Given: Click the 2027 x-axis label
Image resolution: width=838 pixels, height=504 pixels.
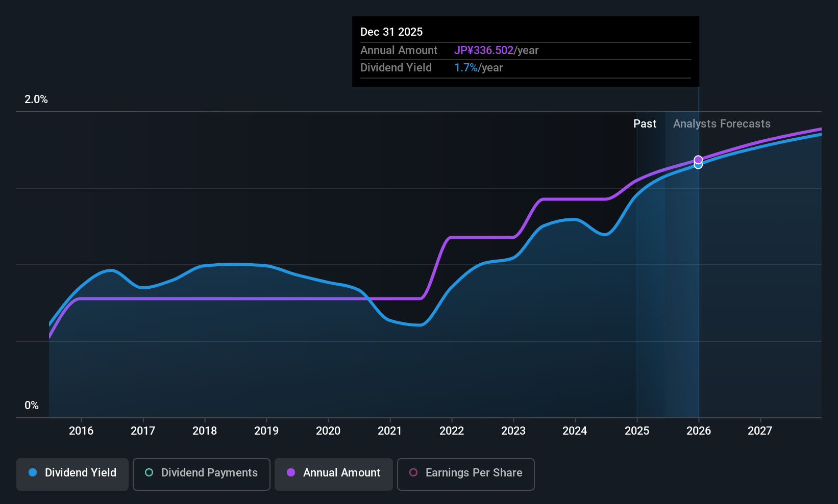Looking at the screenshot, I should point(760,431).
